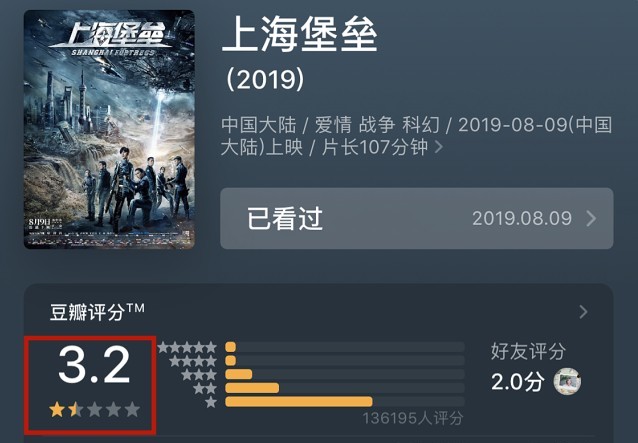
Task: Click the friend avatar beside 2.0分
Action: [567, 381]
